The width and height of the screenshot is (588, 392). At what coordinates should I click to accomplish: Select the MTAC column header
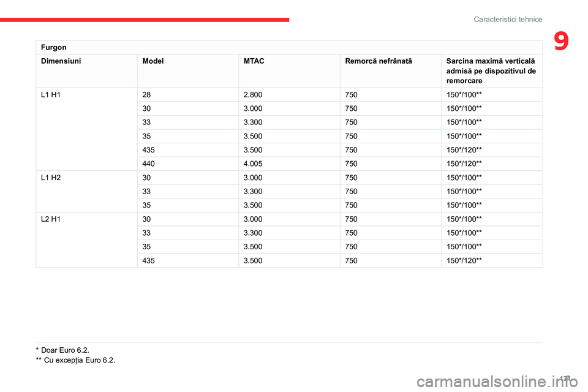pos(254,61)
